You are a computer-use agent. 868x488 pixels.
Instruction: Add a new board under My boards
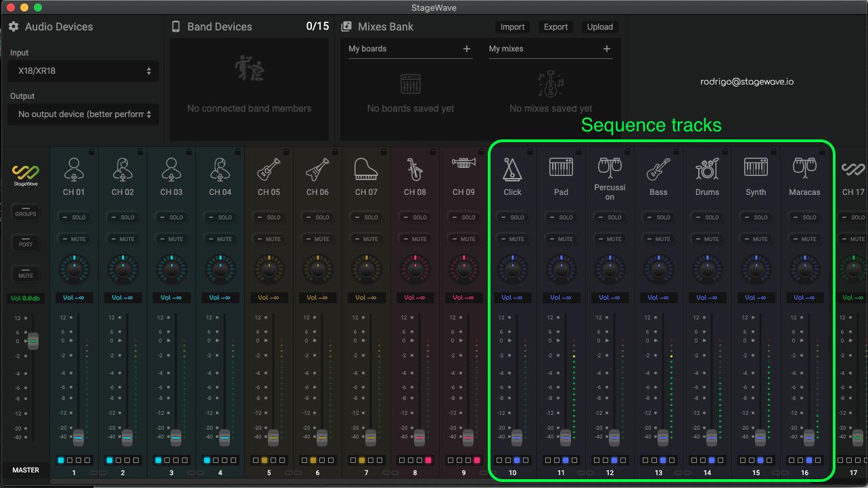click(466, 49)
